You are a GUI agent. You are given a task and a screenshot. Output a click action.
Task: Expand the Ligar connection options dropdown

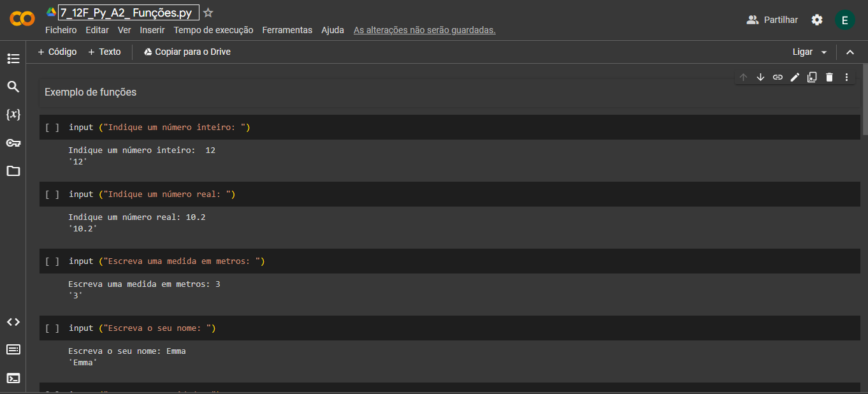(824, 52)
